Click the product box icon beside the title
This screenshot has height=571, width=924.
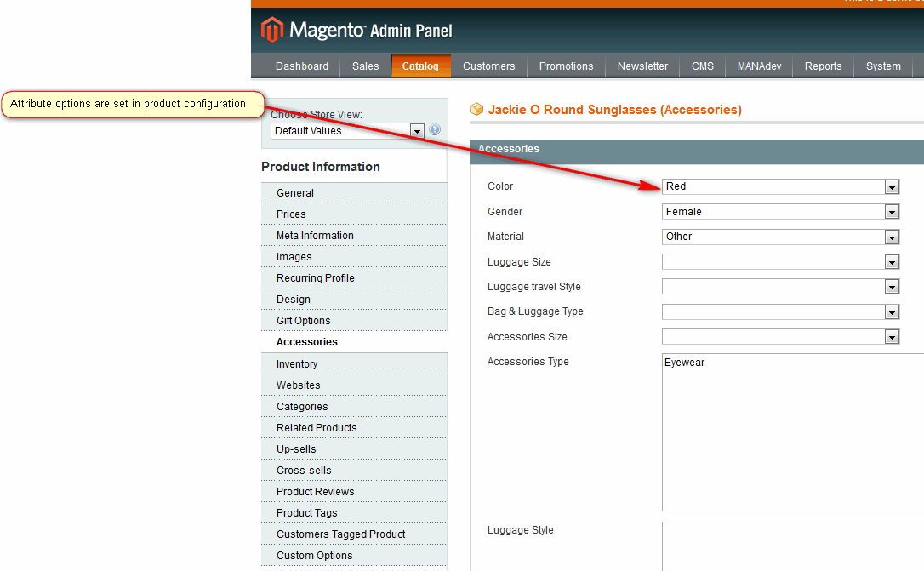click(x=476, y=109)
